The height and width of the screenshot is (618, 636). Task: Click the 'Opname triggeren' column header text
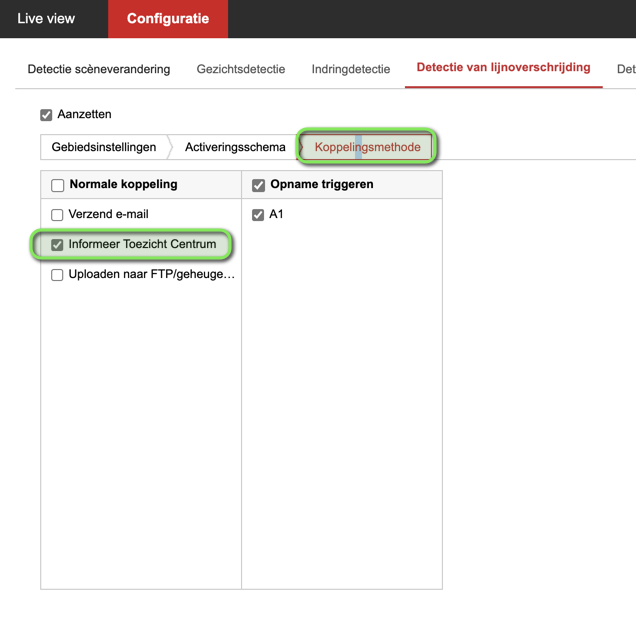point(322,185)
